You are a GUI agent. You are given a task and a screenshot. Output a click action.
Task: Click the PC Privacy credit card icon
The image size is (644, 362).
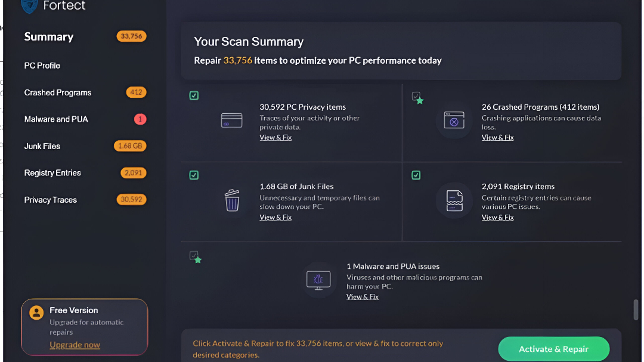point(231,120)
